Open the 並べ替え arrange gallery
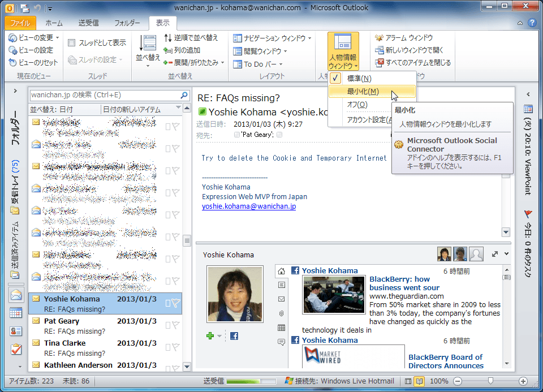The image size is (543, 392). 148,50
